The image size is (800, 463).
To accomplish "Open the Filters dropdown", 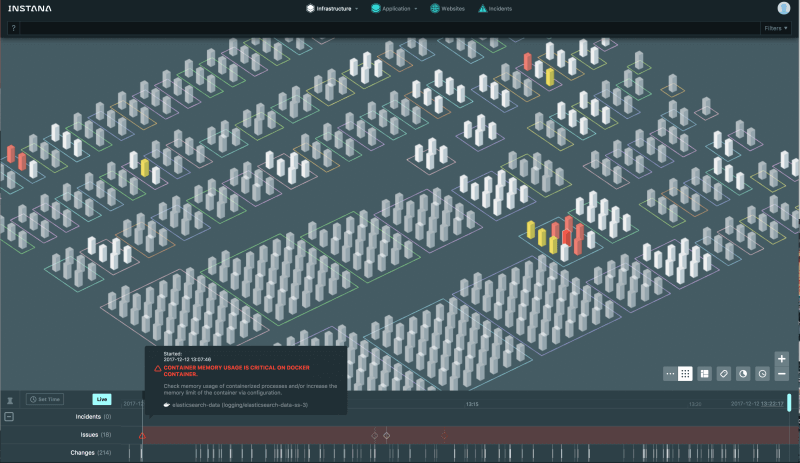I will click(775, 29).
